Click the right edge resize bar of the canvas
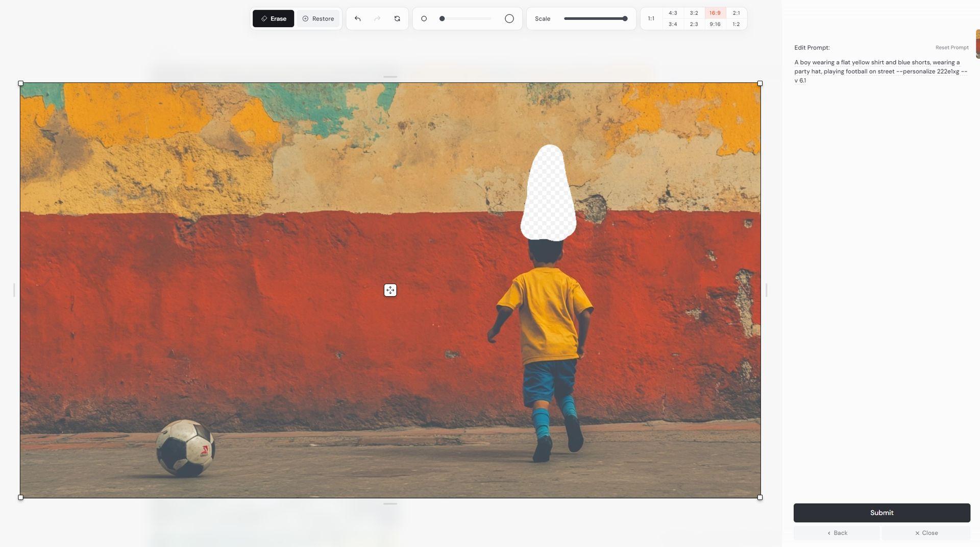 pos(767,290)
